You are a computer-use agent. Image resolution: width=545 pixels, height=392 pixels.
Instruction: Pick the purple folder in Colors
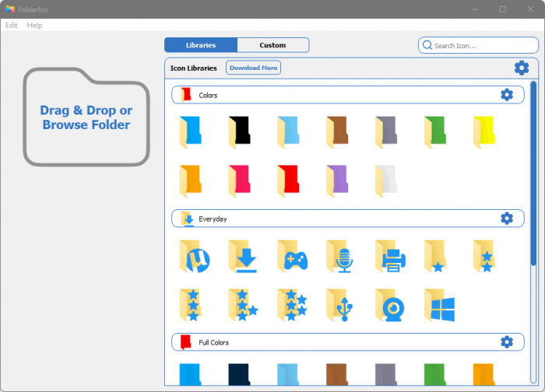pos(337,181)
